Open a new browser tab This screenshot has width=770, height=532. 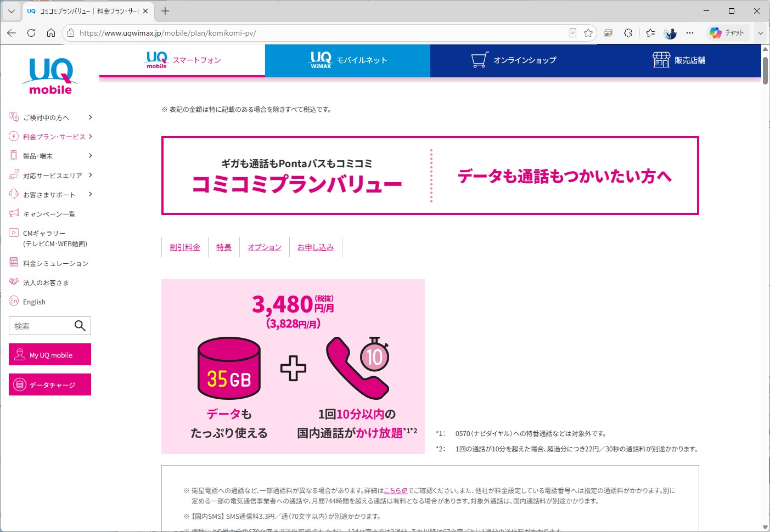pyautogui.click(x=165, y=11)
